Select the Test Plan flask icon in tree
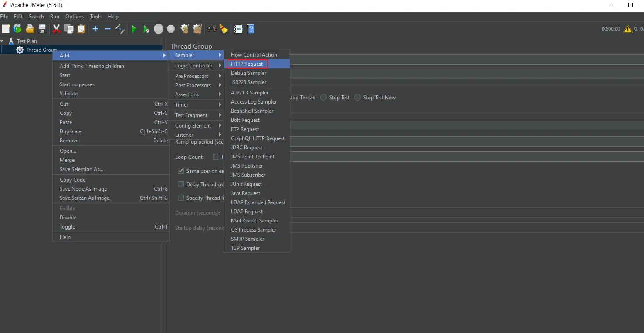This screenshot has width=644, height=333. (11, 41)
